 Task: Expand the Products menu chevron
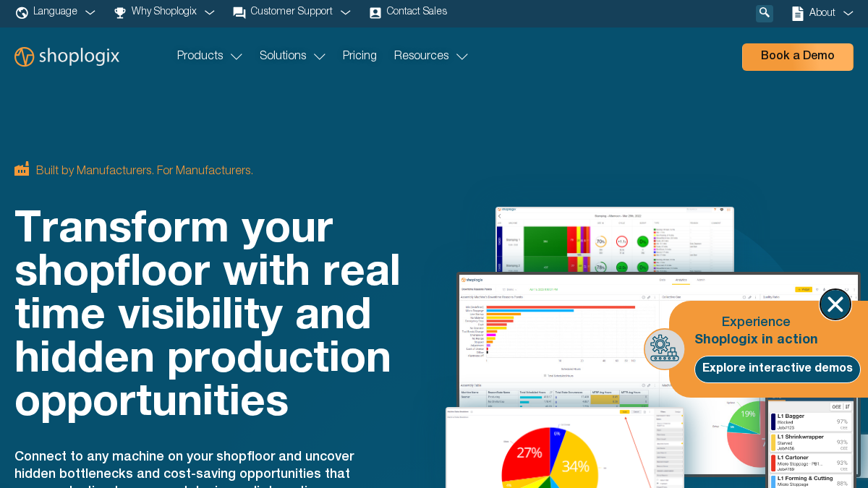click(x=237, y=56)
